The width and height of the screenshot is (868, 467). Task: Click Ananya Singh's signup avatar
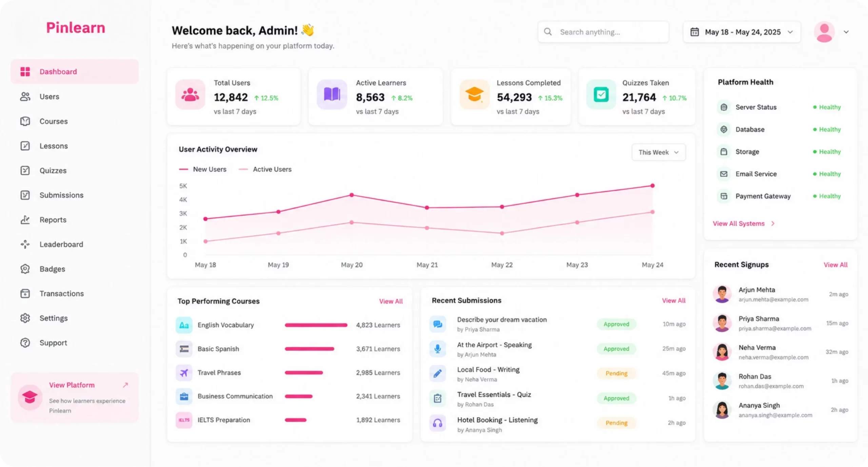722,410
